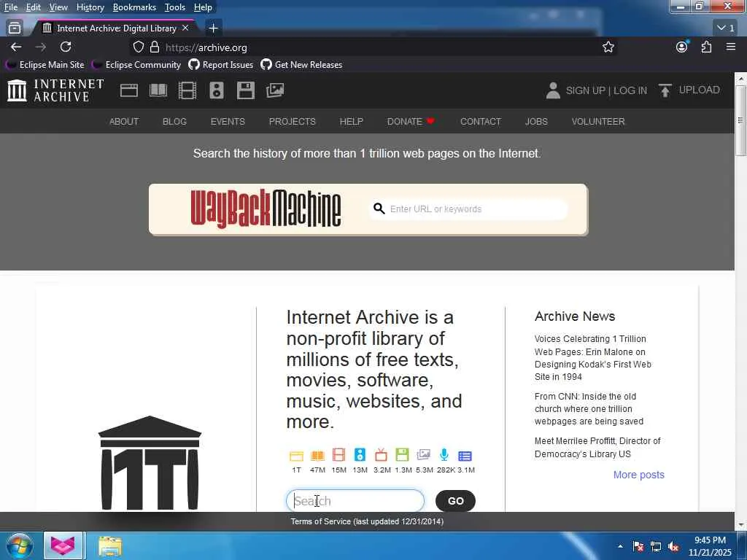
Task: Focus the Search field beside GO
Action: pyautogui.click(x=355, y=500)
